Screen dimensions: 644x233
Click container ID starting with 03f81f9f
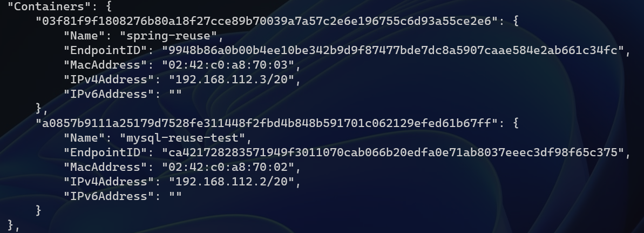point(267,21)
